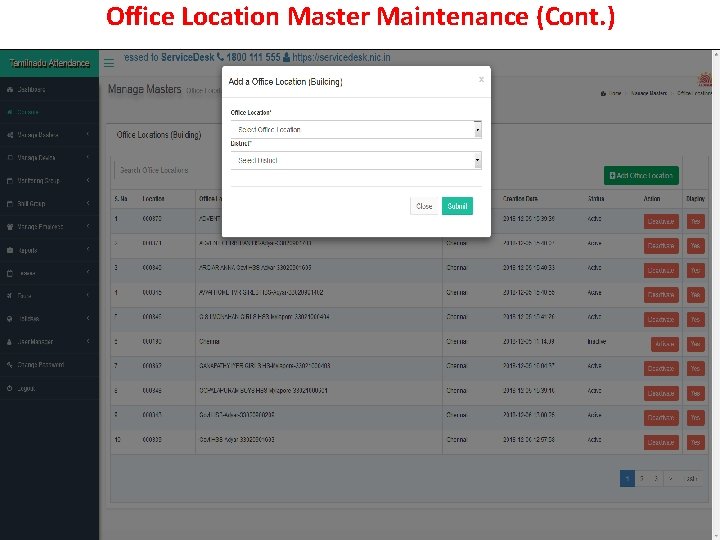Expand the Shift Group submenu arrow
This screenshot has width=720, height=540.
[88, 203]
